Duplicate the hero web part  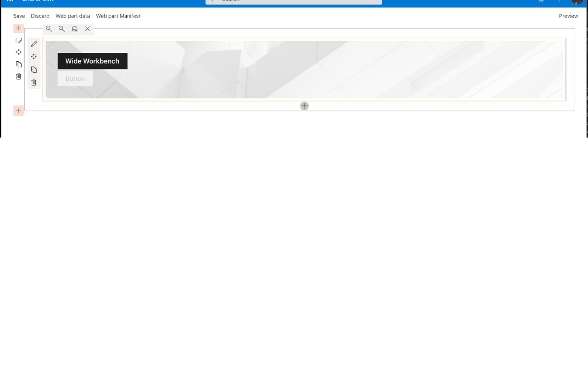coord(34,70)
